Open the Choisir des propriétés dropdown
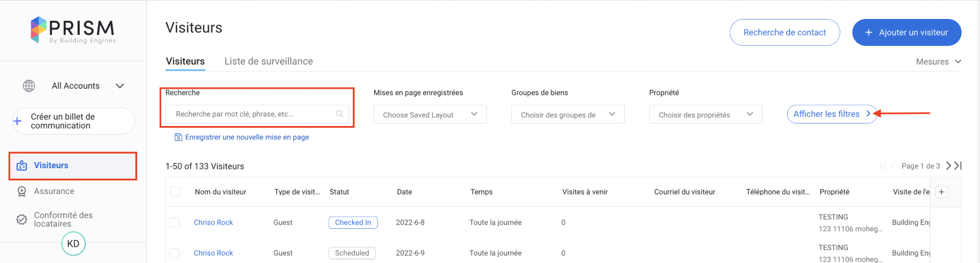Viewport: 980px width, 263px height. (706, 114)
